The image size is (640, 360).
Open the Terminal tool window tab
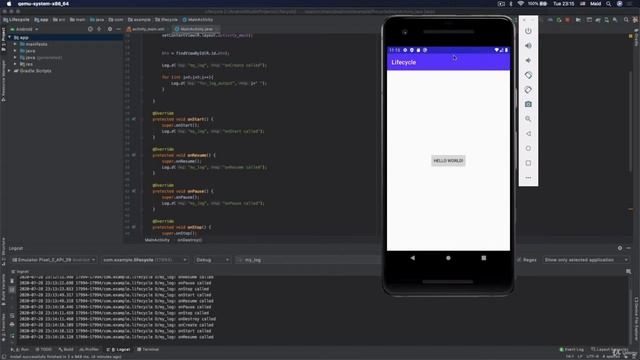(x=148, y=349)
